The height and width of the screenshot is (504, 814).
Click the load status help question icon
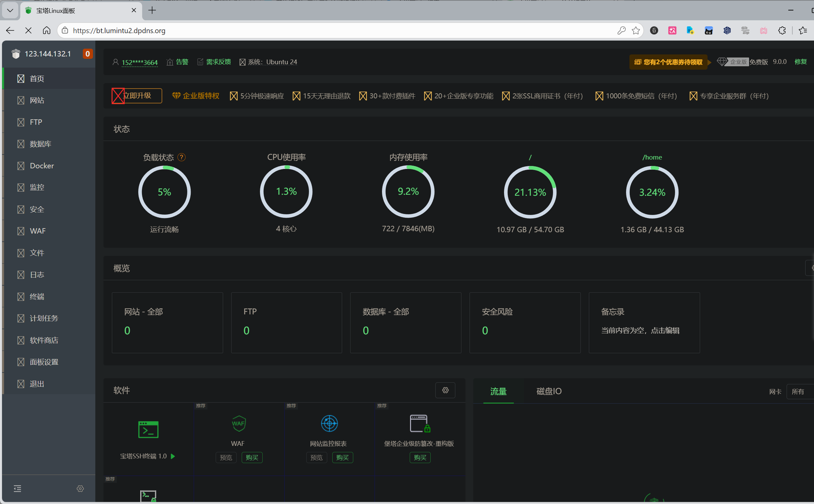point(182,157)
